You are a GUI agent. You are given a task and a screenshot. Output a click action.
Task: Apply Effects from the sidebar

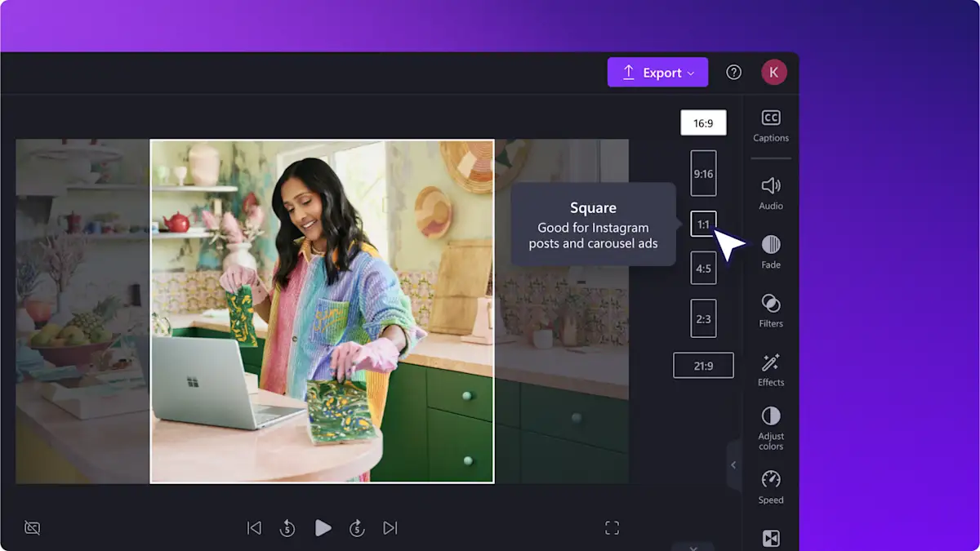pos(770,369)
